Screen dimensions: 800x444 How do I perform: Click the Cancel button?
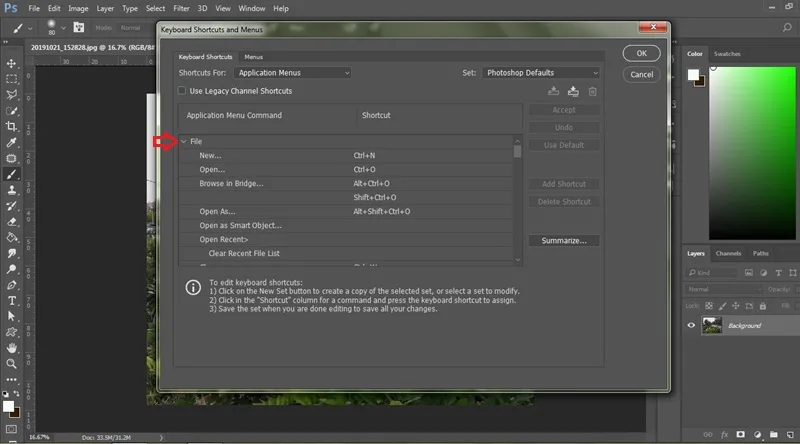(641, 75)
